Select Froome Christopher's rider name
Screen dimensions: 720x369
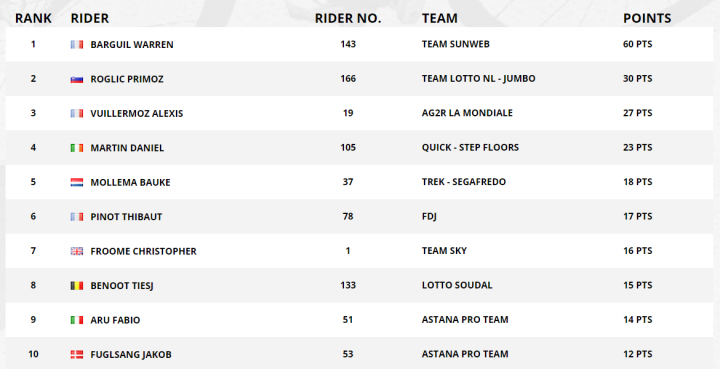[143, 251]
